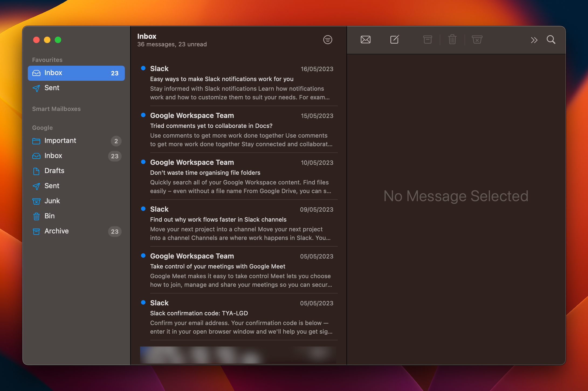Select the Archive mailbox

[56, 231]
